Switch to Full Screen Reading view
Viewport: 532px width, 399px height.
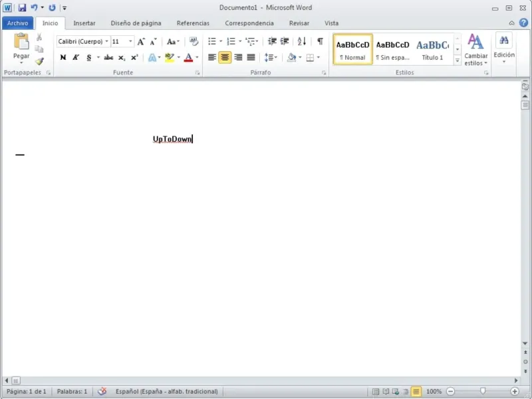coord(386,392)
